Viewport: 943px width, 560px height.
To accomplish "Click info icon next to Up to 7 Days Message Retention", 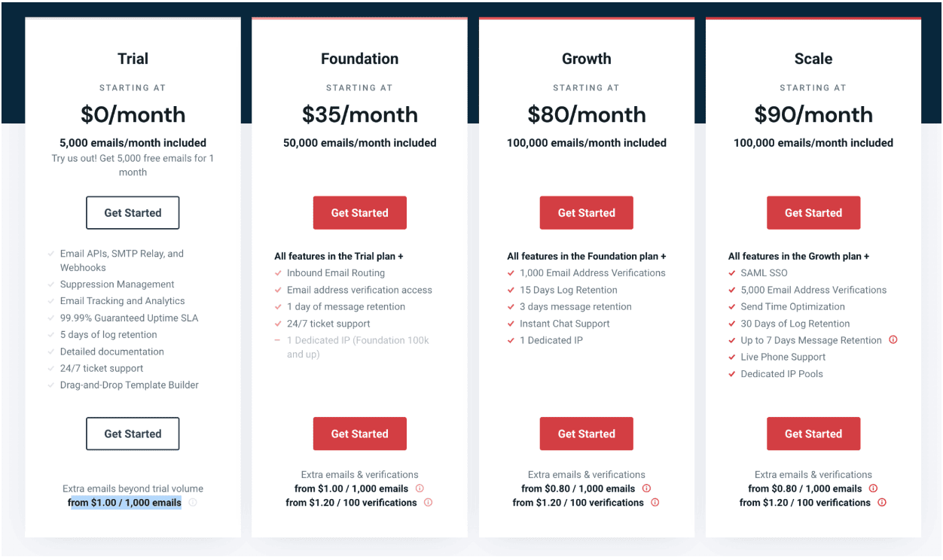I will (x=893, y=340).
